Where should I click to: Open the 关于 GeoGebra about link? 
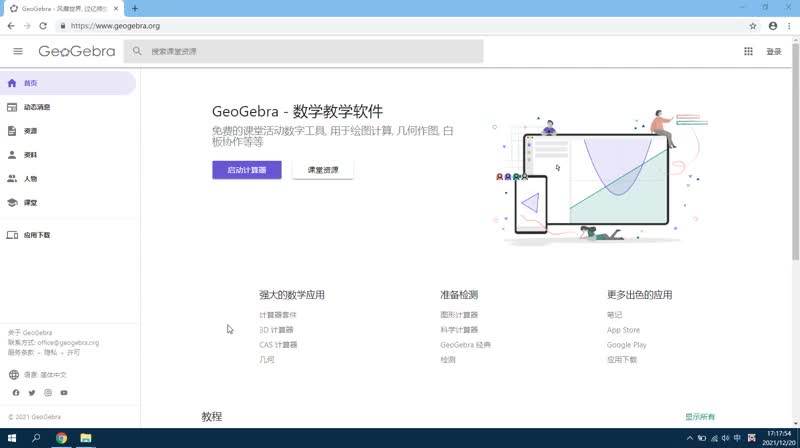(30, 333)
